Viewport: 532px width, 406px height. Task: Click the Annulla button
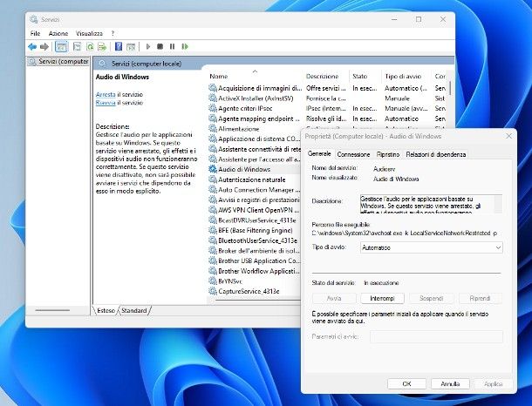click(450, 383)
